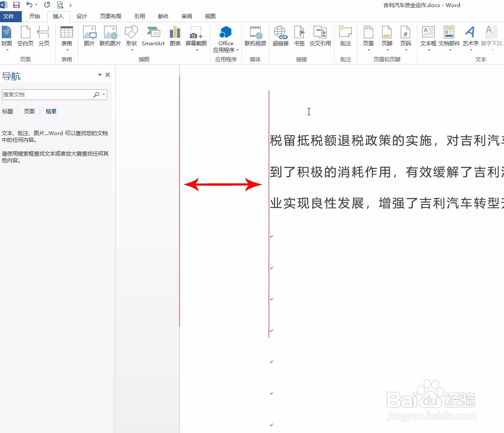The image size is (504, 433).
Task: Insert Online Video (联机视频)
Action: (x=255, y=36)
